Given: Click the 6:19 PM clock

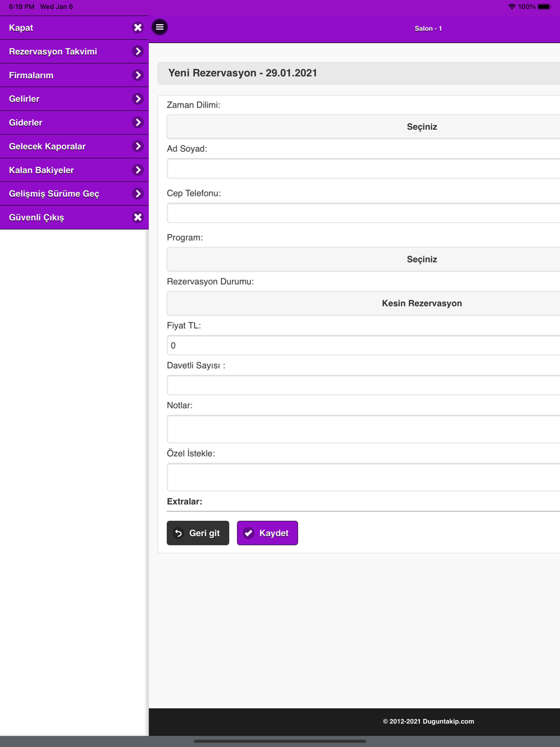Looking at the screenshot, I should [21, 7].
